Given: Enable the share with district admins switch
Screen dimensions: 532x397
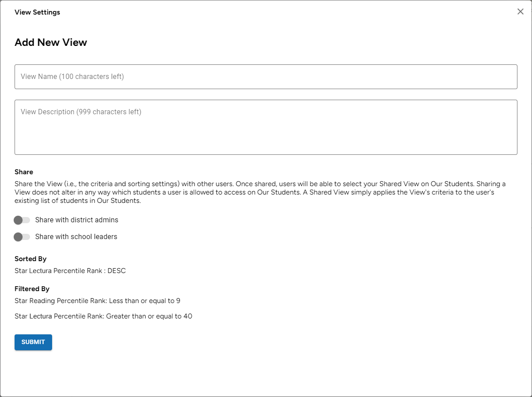Looking at the screenshot, I should 22,220.
